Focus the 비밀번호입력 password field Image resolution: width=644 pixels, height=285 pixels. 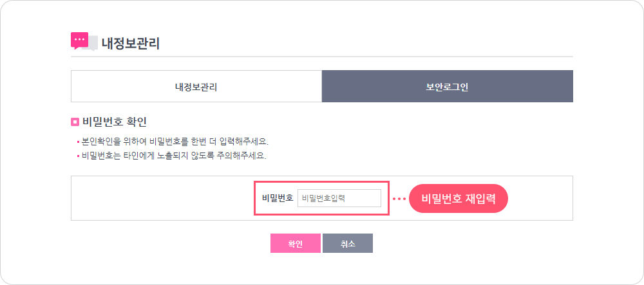click(339, 198)
